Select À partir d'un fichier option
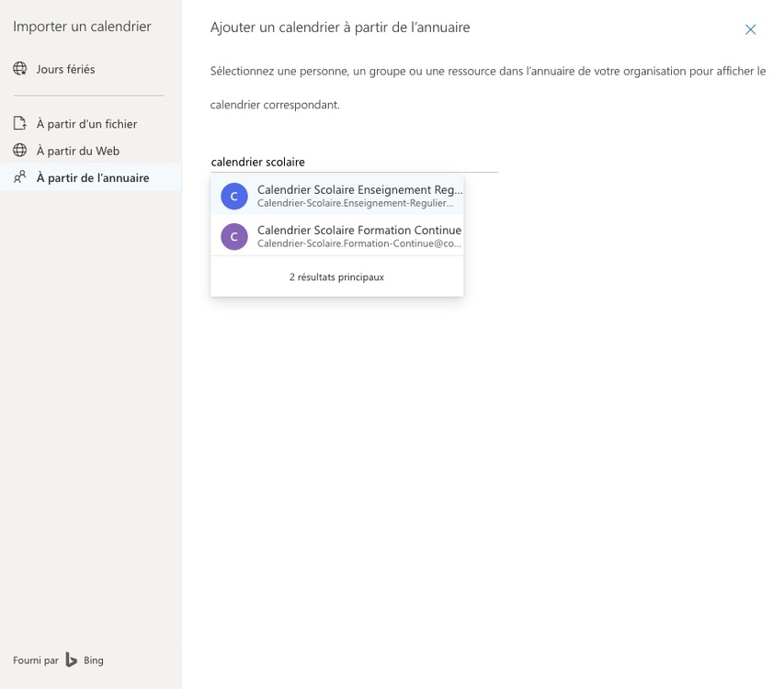The width and height of the screenshot is (784, 689). coord(90,123)
